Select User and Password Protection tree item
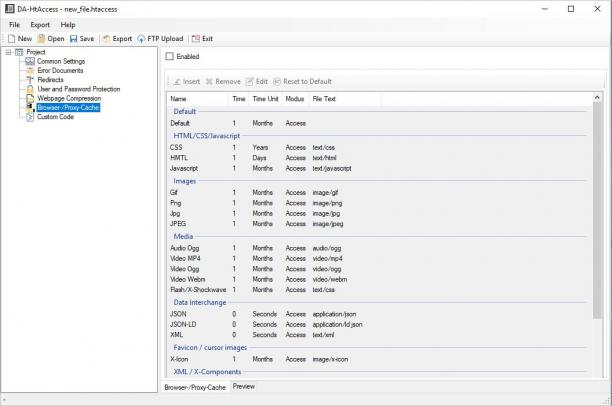Screen dimensions: 612x406 (79, 89)
